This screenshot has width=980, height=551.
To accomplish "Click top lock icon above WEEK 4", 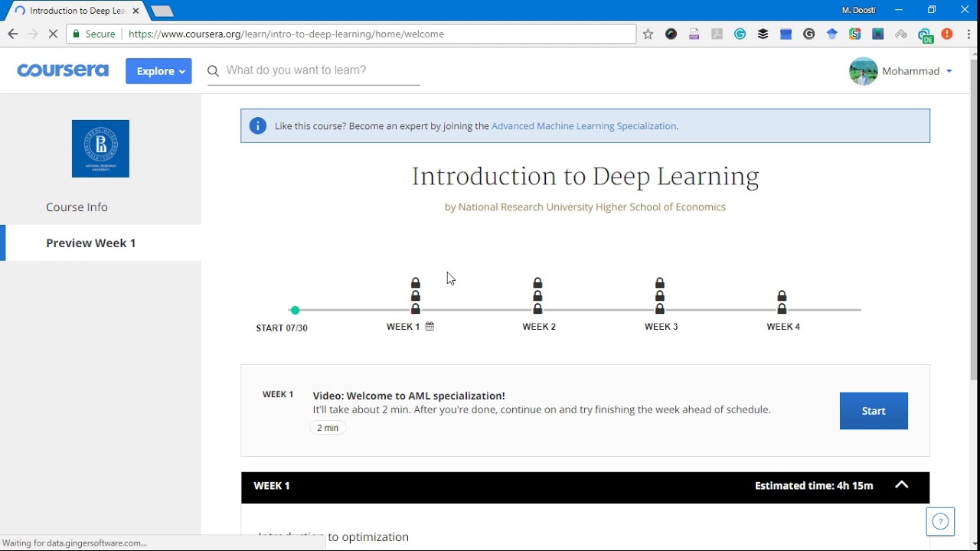I will tap(782, 296).
